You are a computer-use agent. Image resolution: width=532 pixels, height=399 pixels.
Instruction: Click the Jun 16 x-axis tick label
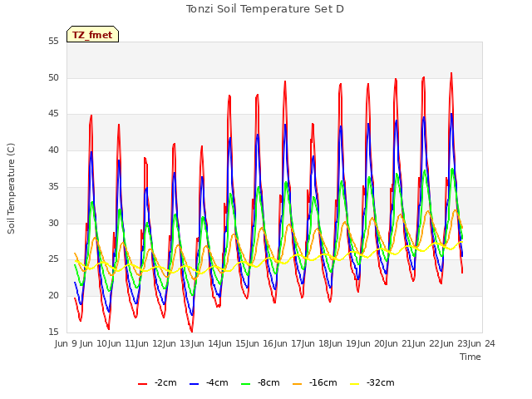[x=260, y=344]
